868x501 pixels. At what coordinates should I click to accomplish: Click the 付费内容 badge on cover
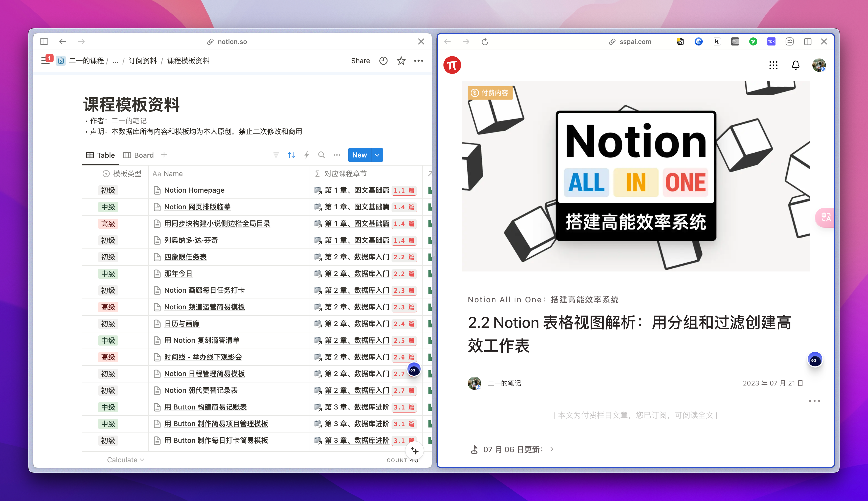click(x=490, y=93)
